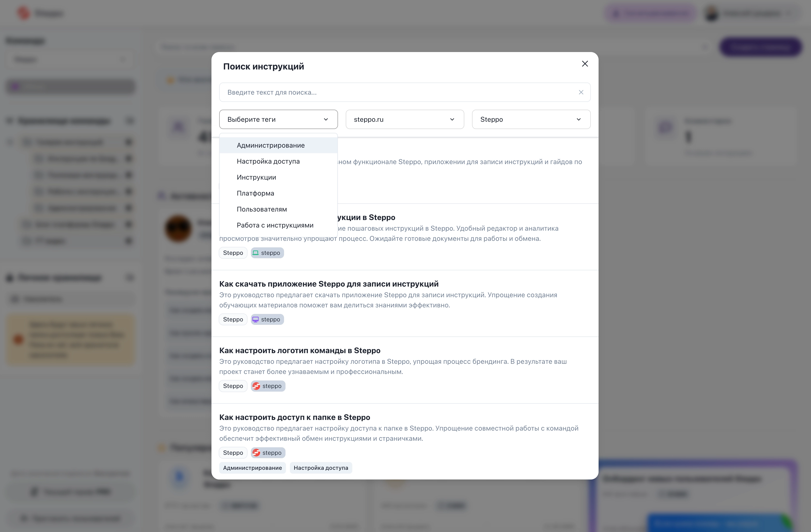Open the guide Как настроить логотип команды
The height and width of the screenshot is (532, 811).
300,350
